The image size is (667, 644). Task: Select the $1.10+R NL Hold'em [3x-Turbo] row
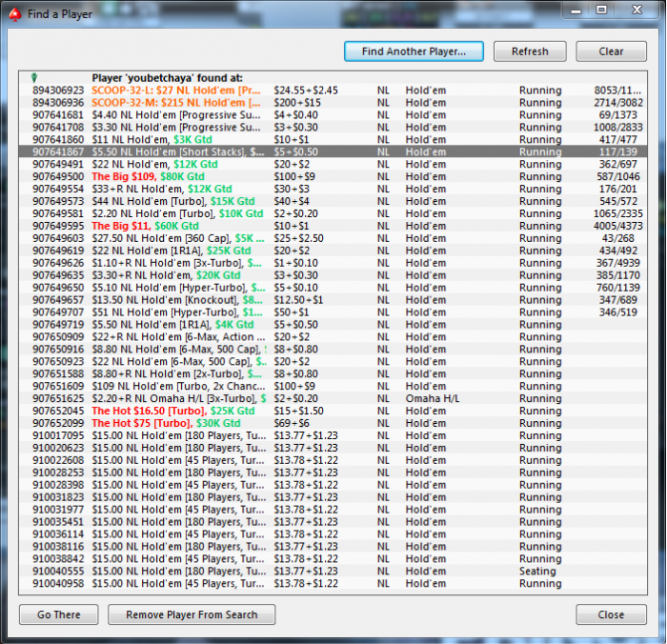point(333,263)
